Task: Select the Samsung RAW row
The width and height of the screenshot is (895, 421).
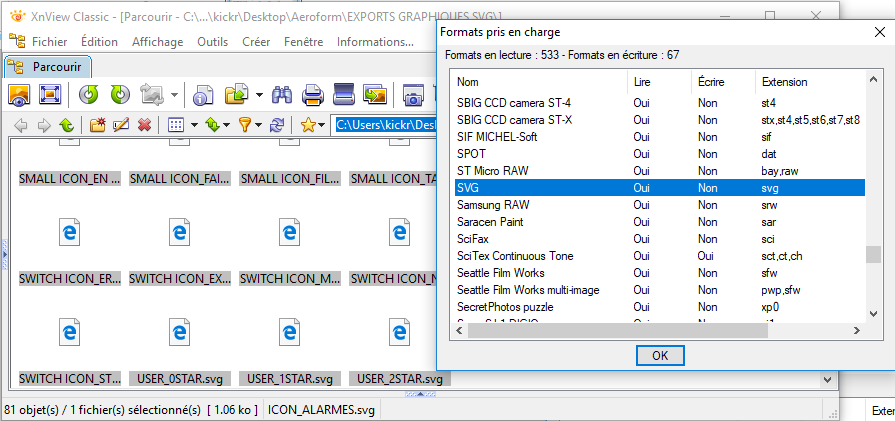Action: coord(660,205)
